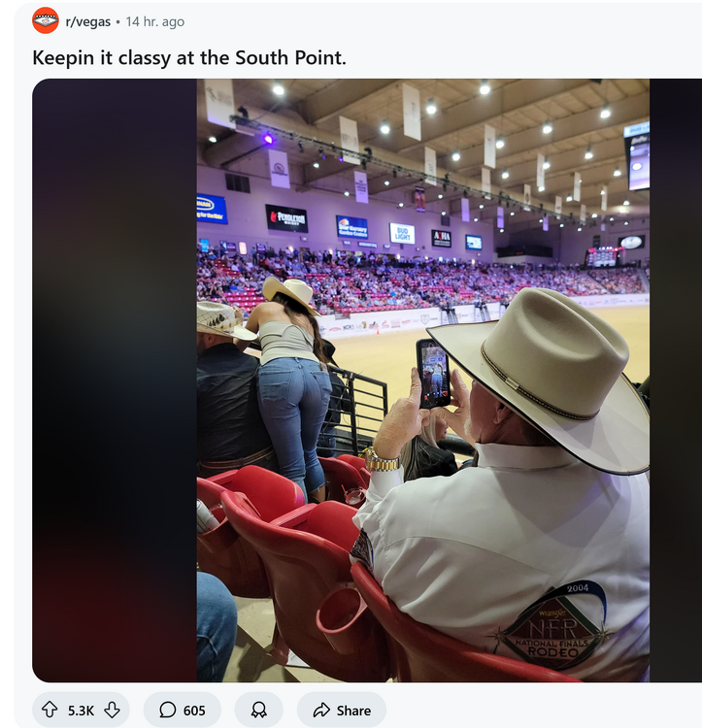This screenshot has width=702, height=728.
Task: Click the Bud Light sign in the photo
Action: [402, 233]
